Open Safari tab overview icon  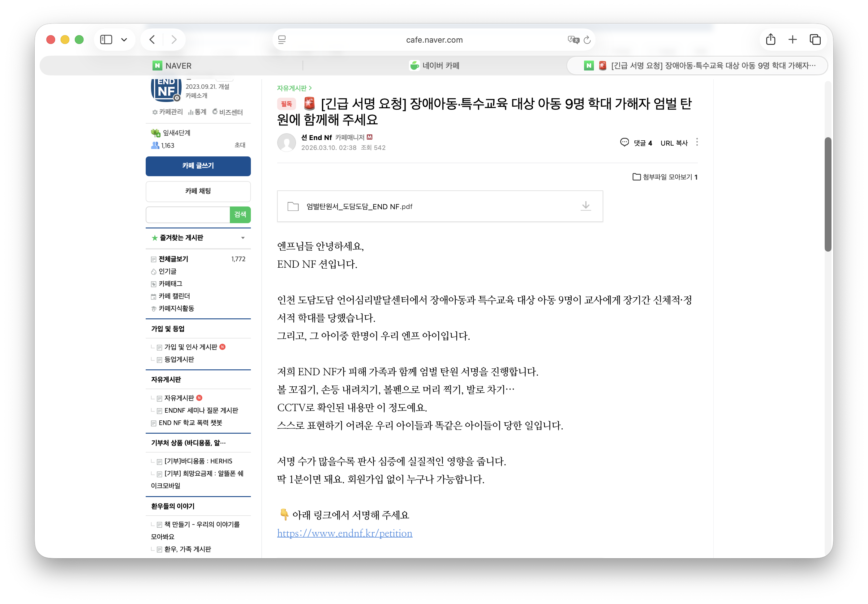815,40
